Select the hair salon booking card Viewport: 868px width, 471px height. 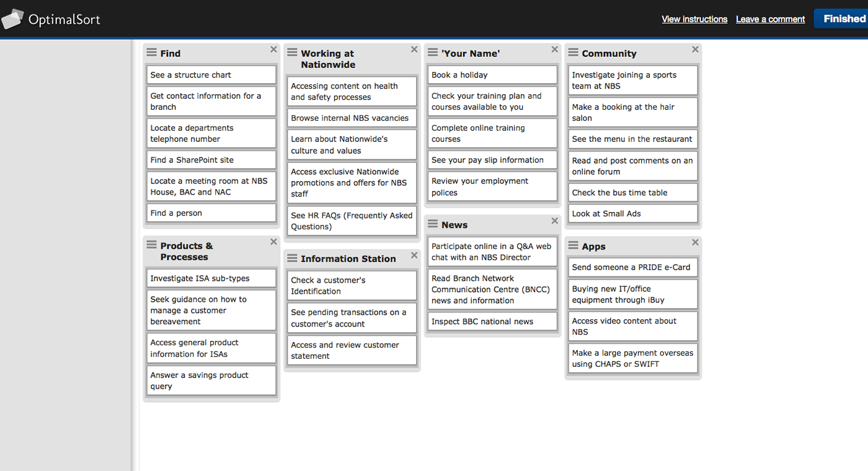(633, 112)
